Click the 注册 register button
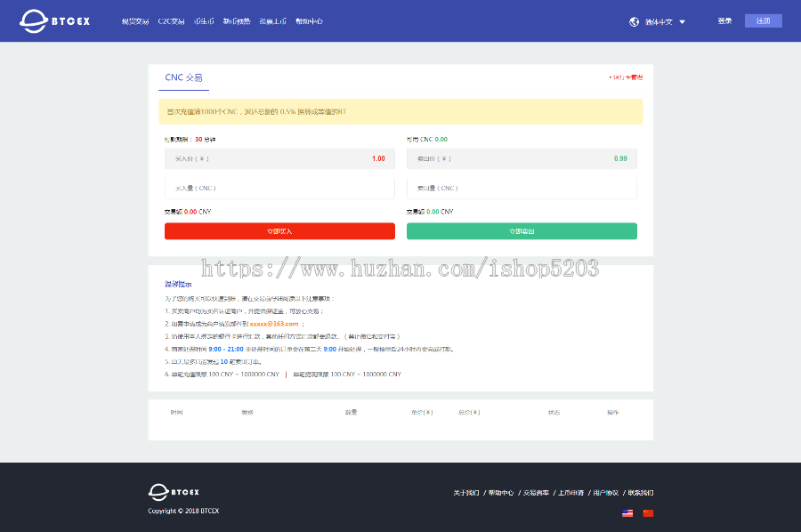The height and width of the screenshot is (532, 801). point(764,21)
